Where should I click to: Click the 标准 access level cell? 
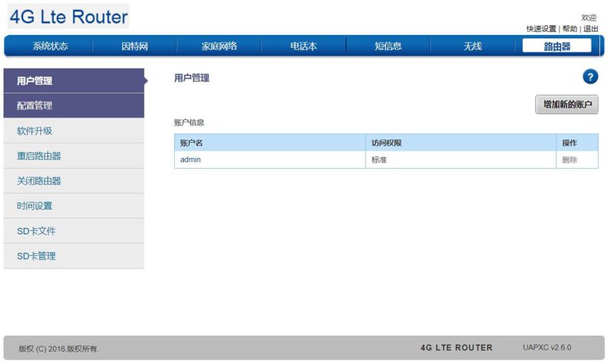[x=461, y=160]
